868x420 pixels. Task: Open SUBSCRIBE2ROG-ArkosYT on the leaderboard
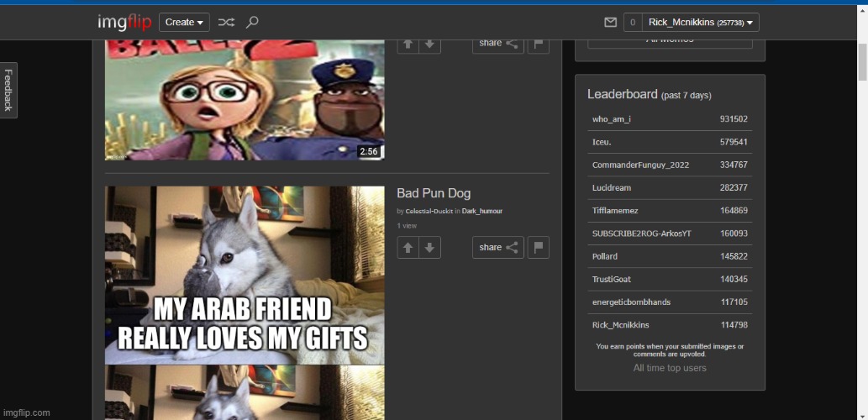(642, 234)
